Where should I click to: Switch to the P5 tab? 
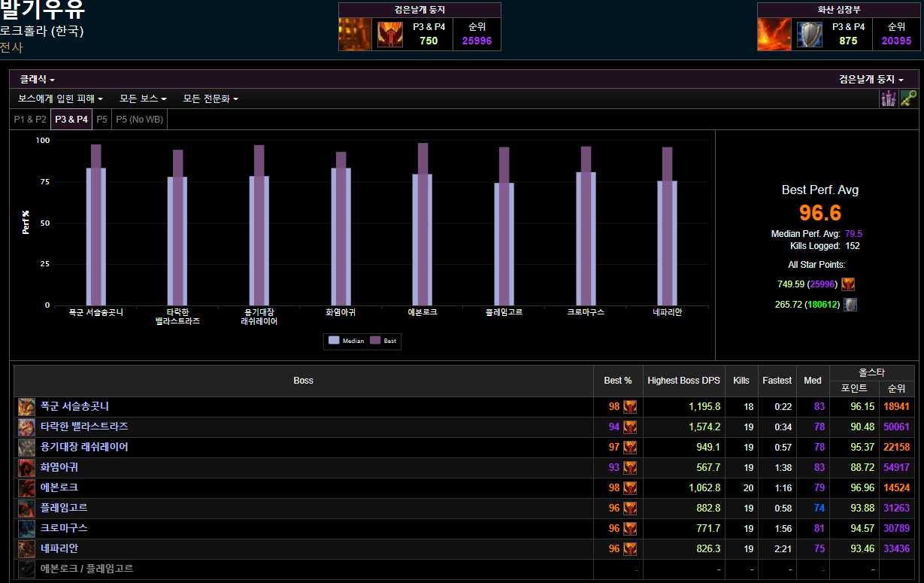coord(101,119)
